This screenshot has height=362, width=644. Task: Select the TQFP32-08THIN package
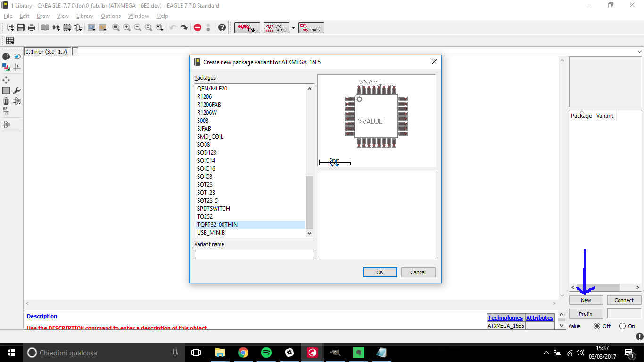point(250,225)
